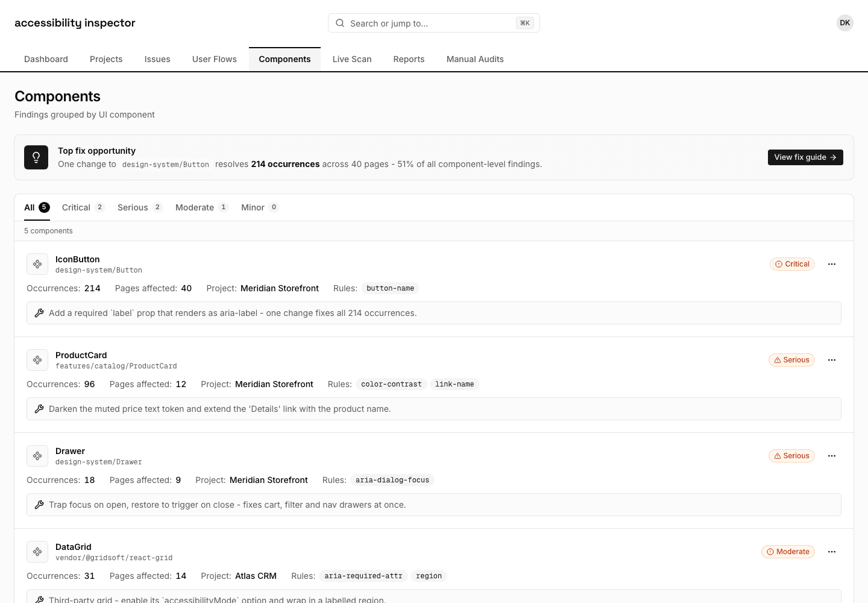Viewport: 868px width, 603px height.
Task: Click the Moderate severity badge on DataGrid
Action: [788, 552]
